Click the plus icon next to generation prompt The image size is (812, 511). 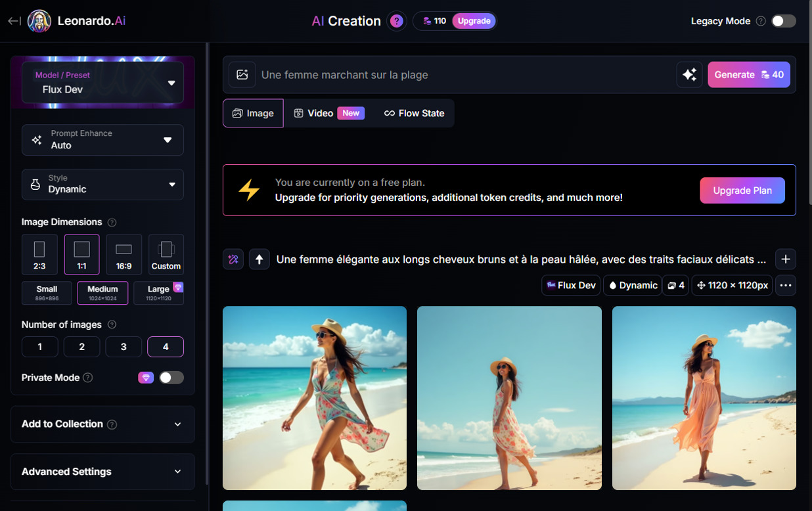[x=786, y=259]
